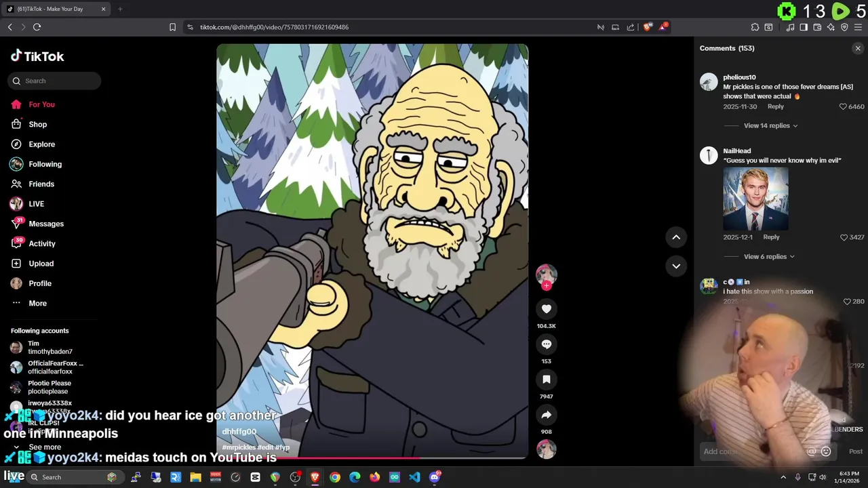
Task: Like the 'i hate this show' comment
Action: (847, 301)
